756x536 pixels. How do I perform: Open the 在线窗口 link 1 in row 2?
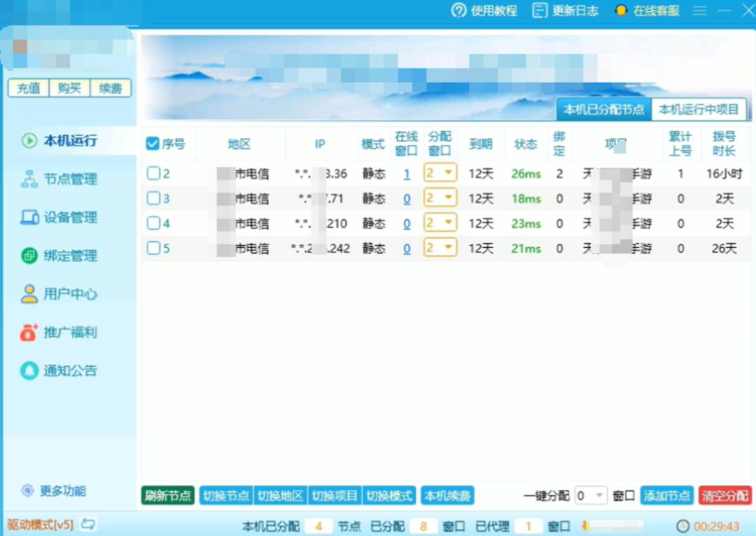tap(407, 174)
